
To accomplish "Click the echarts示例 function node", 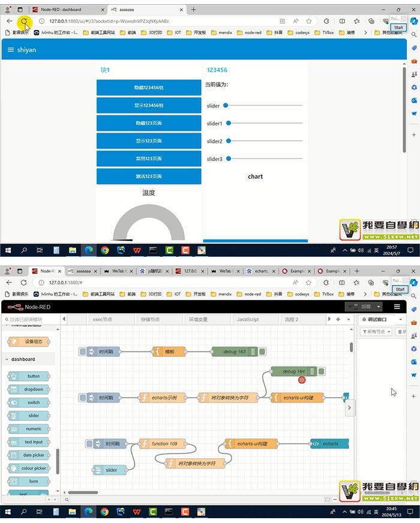I will pyautogui.click(x=163, y=398).
